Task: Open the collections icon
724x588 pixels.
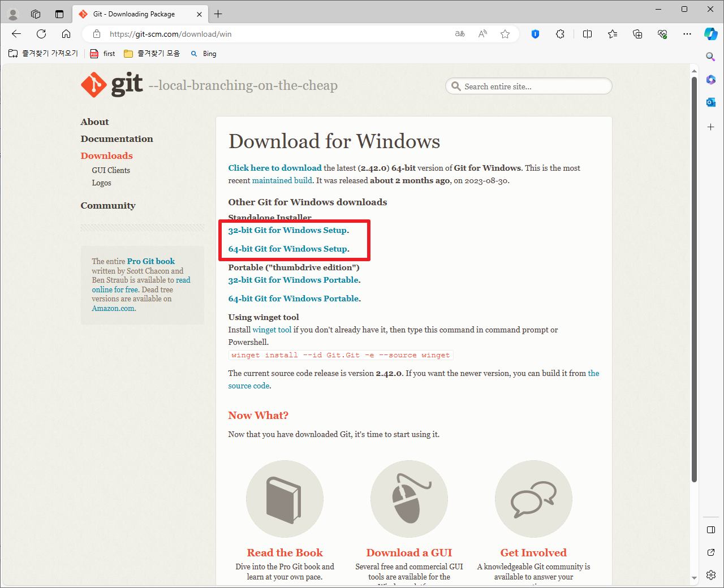Action: (x=637, y=34)
